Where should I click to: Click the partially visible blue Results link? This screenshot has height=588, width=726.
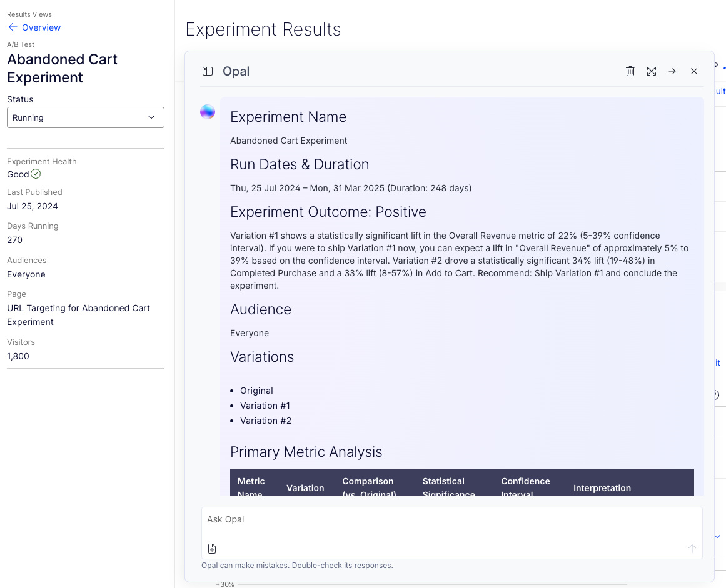[x=718, y=91]
